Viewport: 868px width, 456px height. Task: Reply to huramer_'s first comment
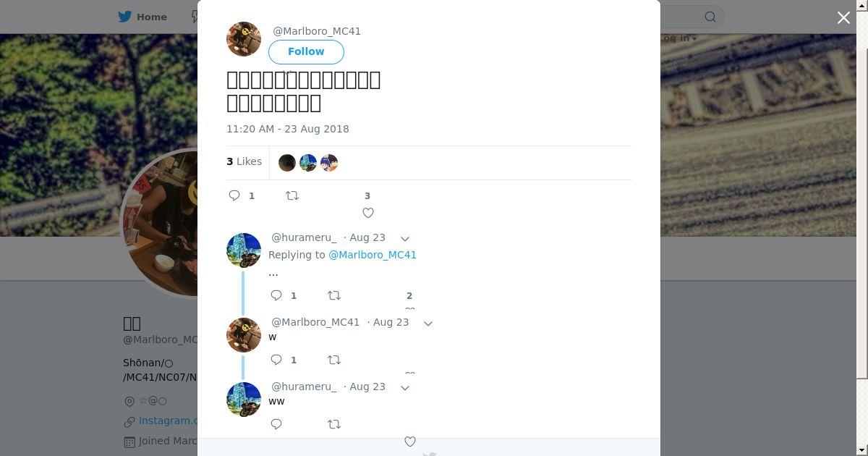pos(276,295)
